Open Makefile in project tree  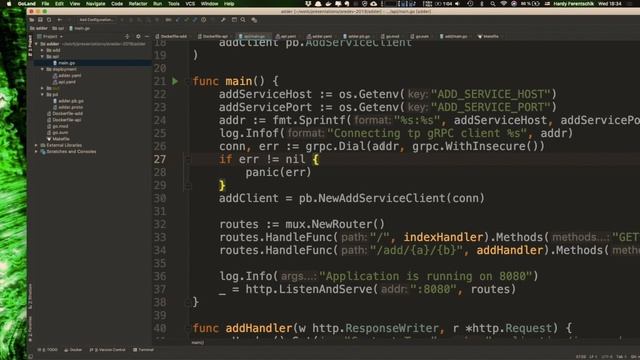pyautogui.click(x=58, y=139)
